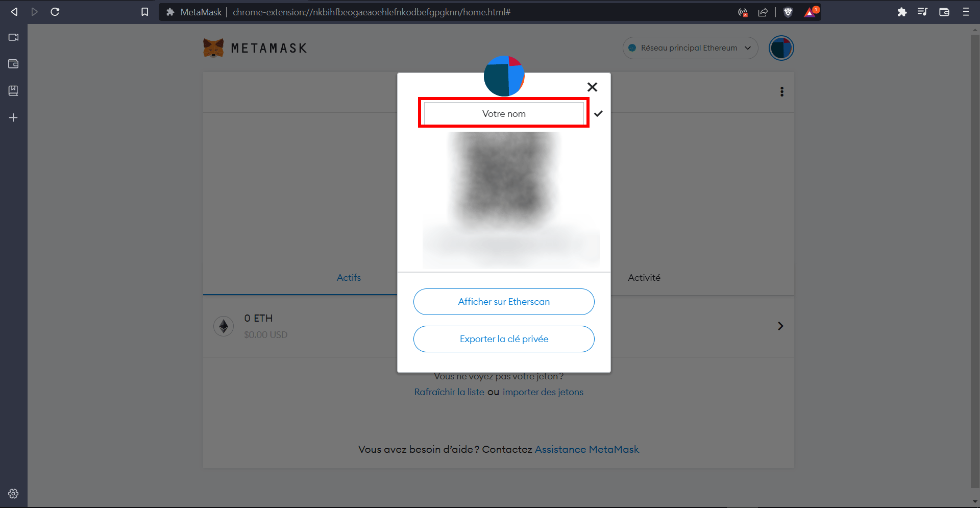This screenshot has height=508, width=980.
Task: Open the three-dot account options menu
Action: [x=781, y=92]
